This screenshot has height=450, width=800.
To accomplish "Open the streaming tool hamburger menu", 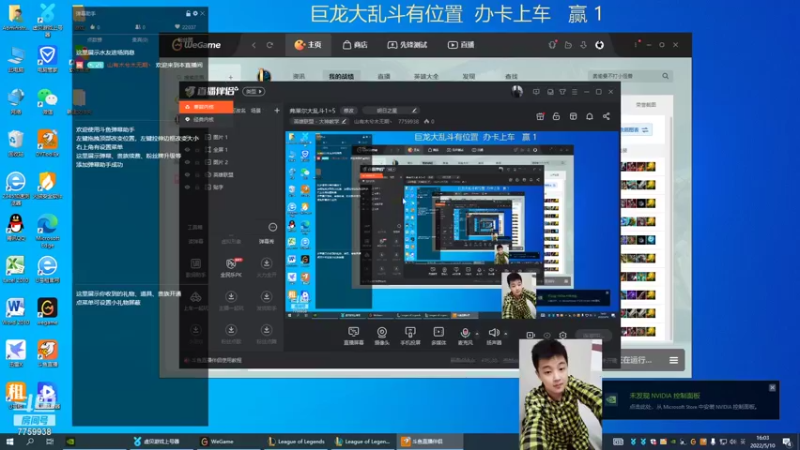I will (x=574, y=92).
